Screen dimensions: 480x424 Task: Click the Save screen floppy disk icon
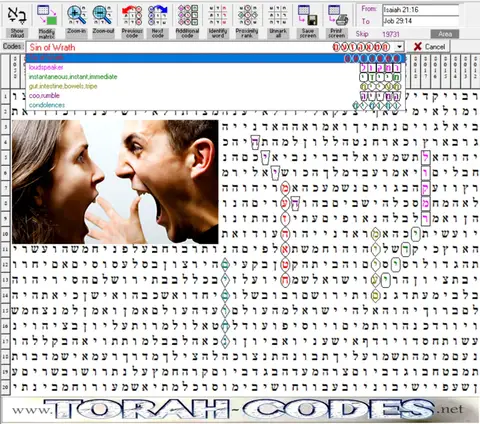pyautogui.click(x=308, y=15)
